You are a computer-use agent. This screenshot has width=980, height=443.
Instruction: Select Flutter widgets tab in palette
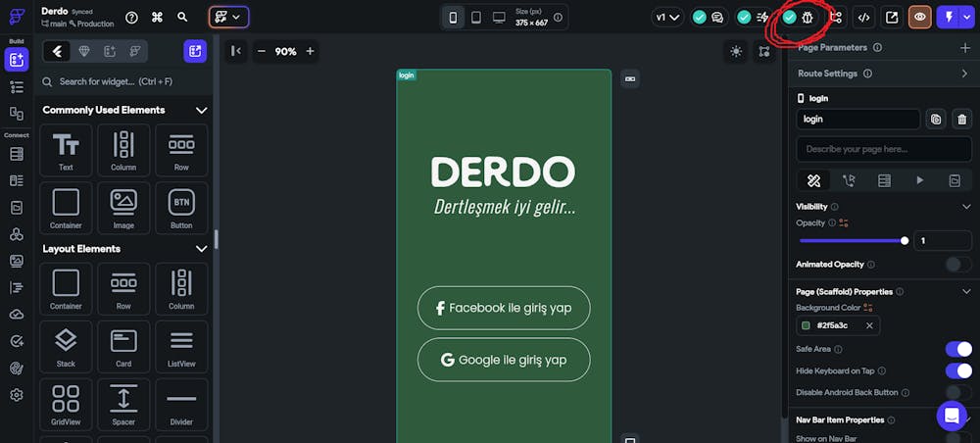(57, 51)
